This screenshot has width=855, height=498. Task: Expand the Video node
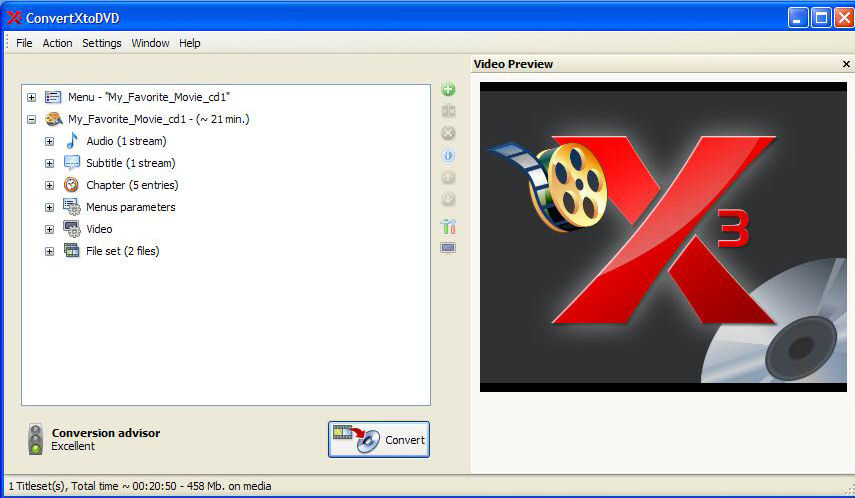click(x=50, y=230)
